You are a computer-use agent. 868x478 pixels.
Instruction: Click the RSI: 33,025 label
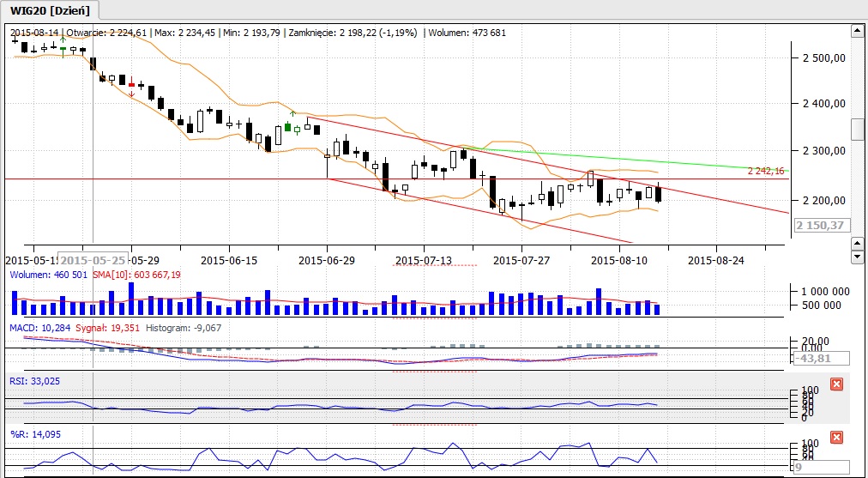click(x=35, y=381)
